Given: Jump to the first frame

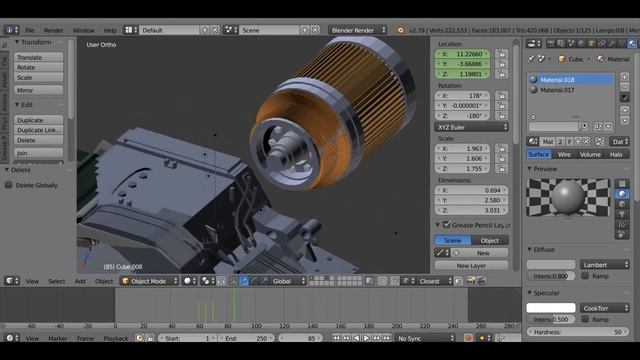Looking at the screenshot, I should click(x=336, y=338).
